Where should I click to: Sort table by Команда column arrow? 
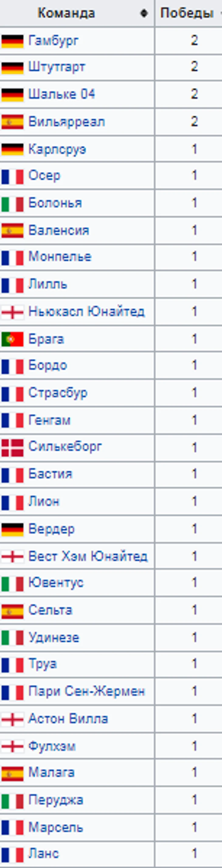pos(144,13)
